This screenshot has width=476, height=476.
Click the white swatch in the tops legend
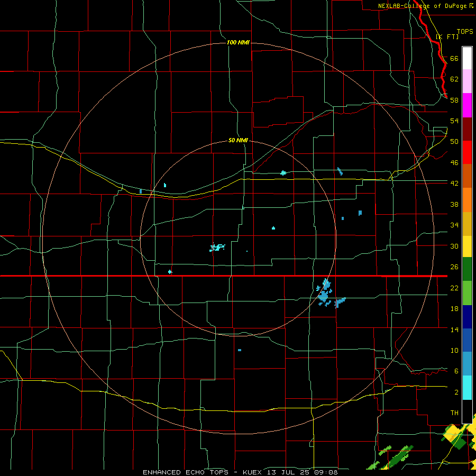click(x=467, y=58)
